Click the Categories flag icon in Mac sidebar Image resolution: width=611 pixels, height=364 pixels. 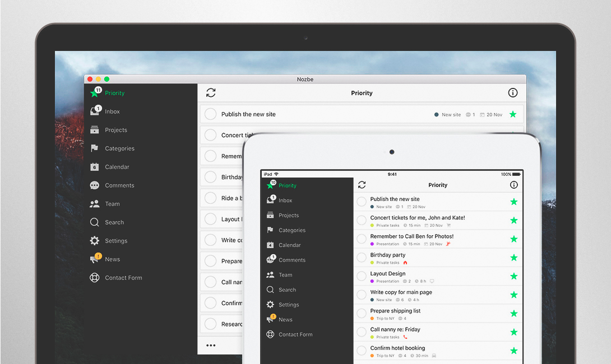pos(94,148)
